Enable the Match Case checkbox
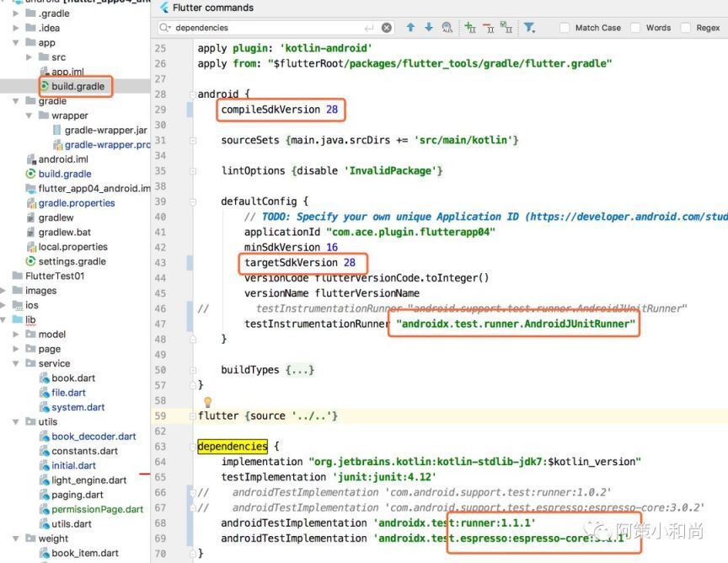This screenshot has height=563, width=728. pos(565,28)
